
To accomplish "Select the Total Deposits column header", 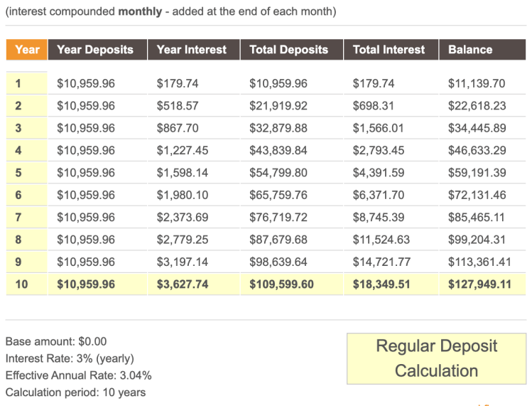I will click(x=289, y=50).
